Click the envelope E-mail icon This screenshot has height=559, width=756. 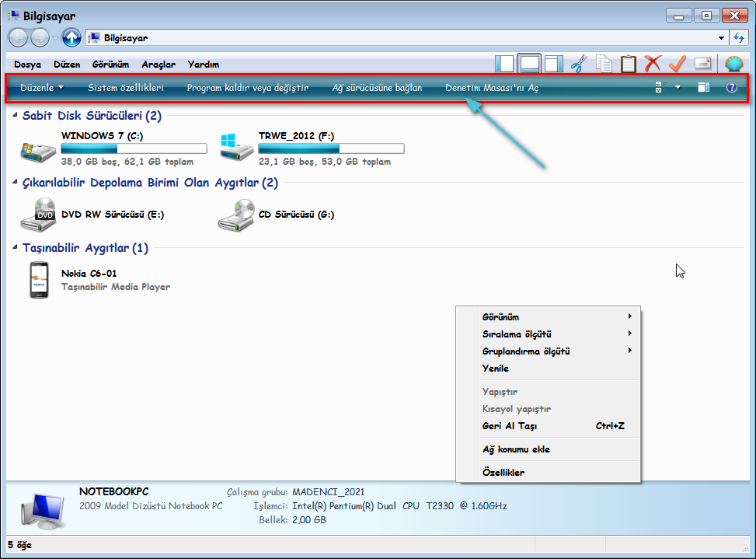(x=702, y=64)
